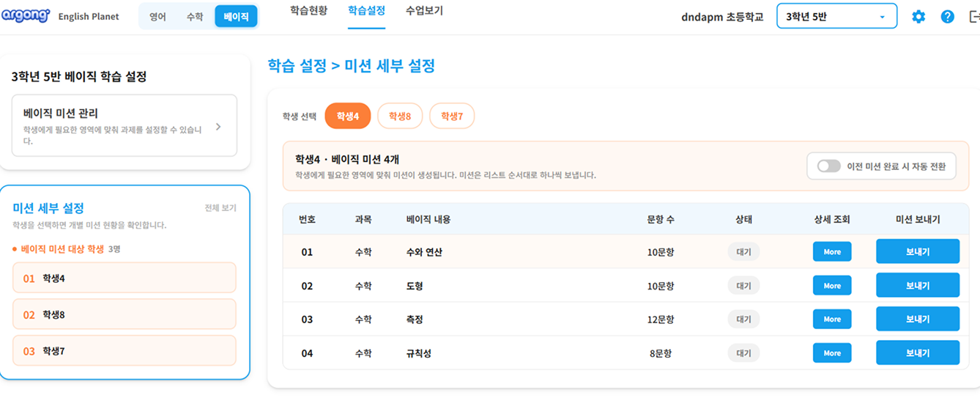The image size is (980, 398).
Task: Select 02 학생8 in the student list
Action: click(x=125, y=314)
